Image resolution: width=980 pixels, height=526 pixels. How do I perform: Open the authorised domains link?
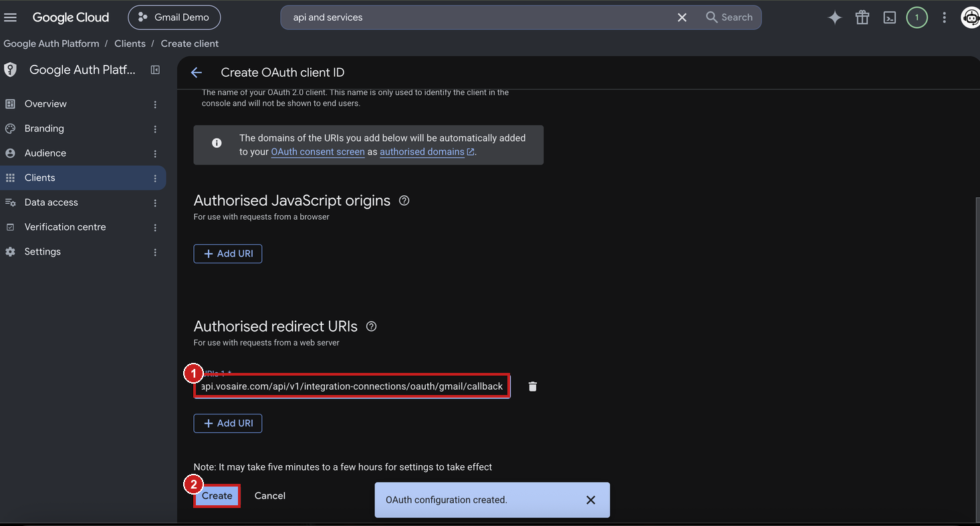tap(427, 152)
